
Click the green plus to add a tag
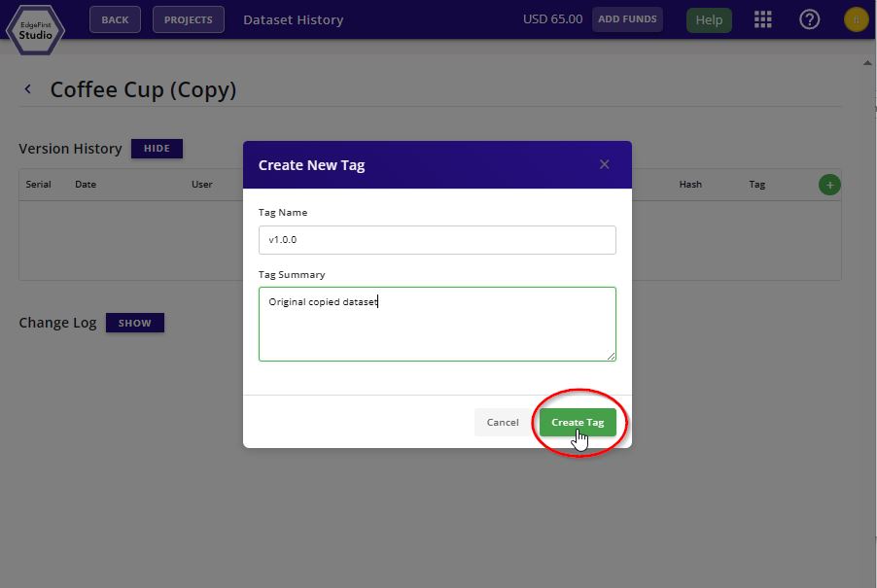pyautogui.click(x=828, y=184)
